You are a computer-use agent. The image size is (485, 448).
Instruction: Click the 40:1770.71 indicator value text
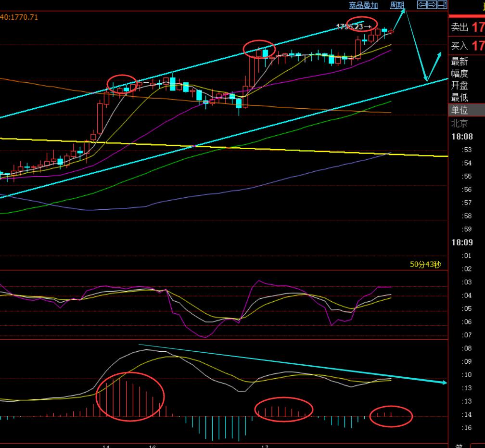[x=19, y=17]
